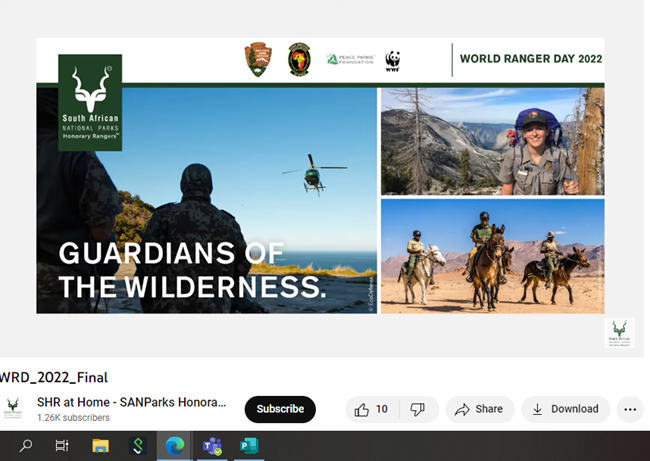Click the SANParks watermark in video corner
Image resolution: width=650 pixels, height=461 pixels.
[619, 333]
